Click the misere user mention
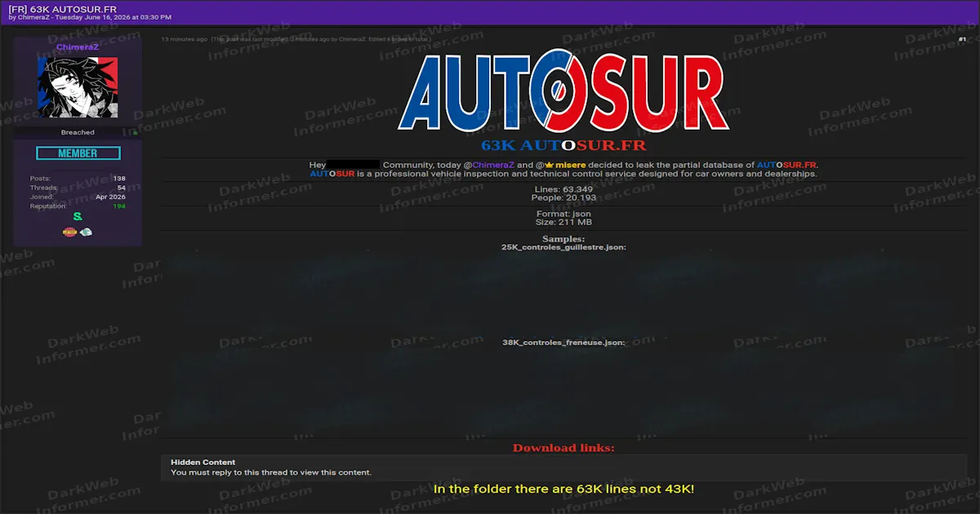 pos(571,165)
